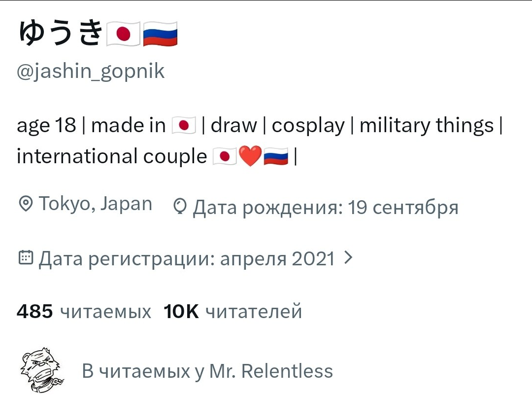This screenshot has height=396, width=532.
Task: Click the 'Дата регистрации: апреля 2021' text
Action: pos(187,259)
